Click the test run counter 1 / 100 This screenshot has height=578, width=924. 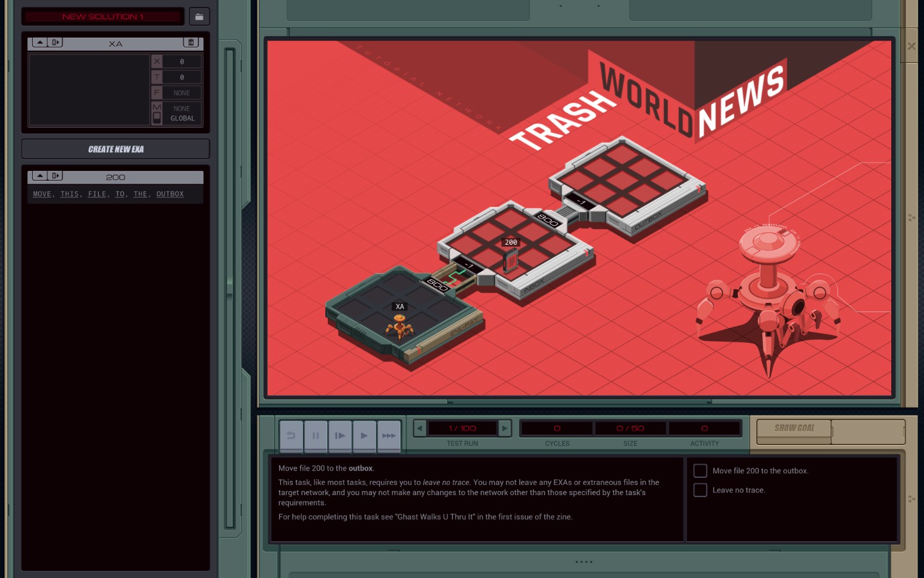point(462,428)
